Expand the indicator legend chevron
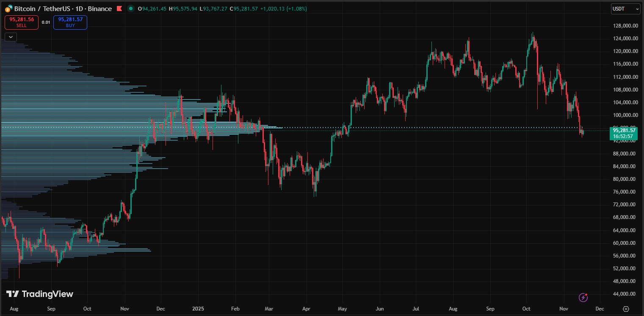This screenshot has width=644, height=316. coord(11,37)
